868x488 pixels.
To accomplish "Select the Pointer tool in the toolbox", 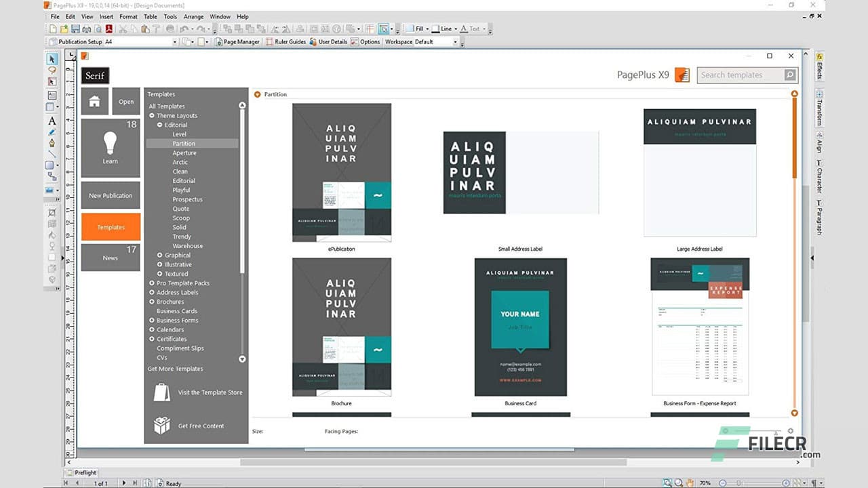I will (x=52, y=59).
